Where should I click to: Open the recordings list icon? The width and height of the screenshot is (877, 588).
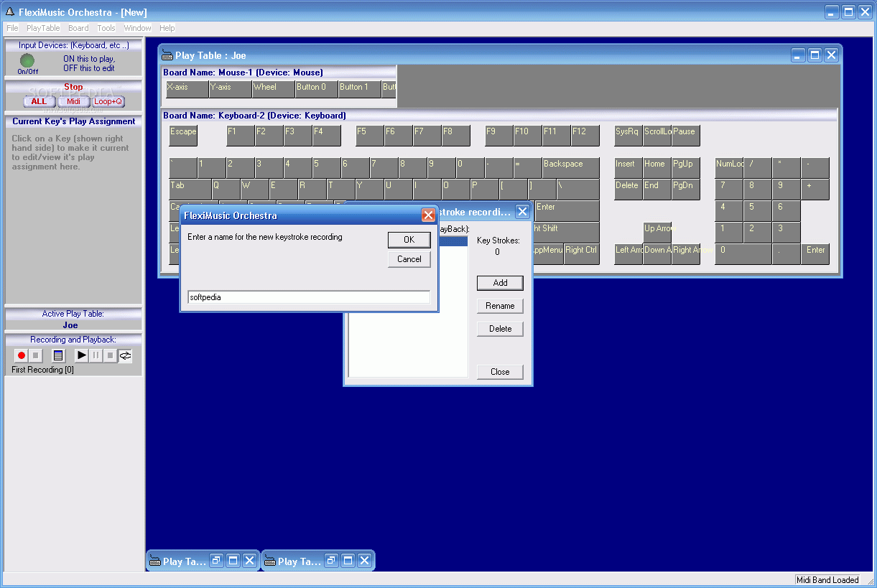click(58, 355)
